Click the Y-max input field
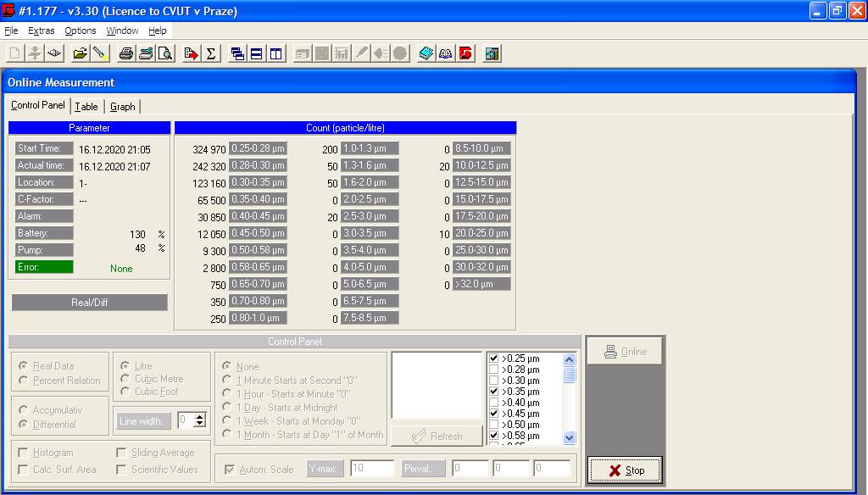The image size is (868, 495). (x=372, y=469)
